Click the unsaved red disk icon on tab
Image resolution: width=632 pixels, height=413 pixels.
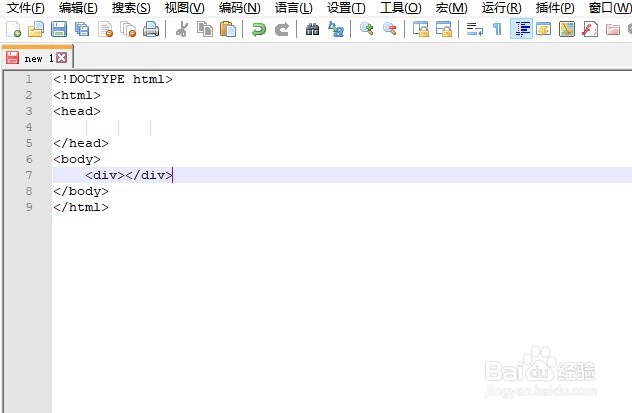tap(12, 58)
